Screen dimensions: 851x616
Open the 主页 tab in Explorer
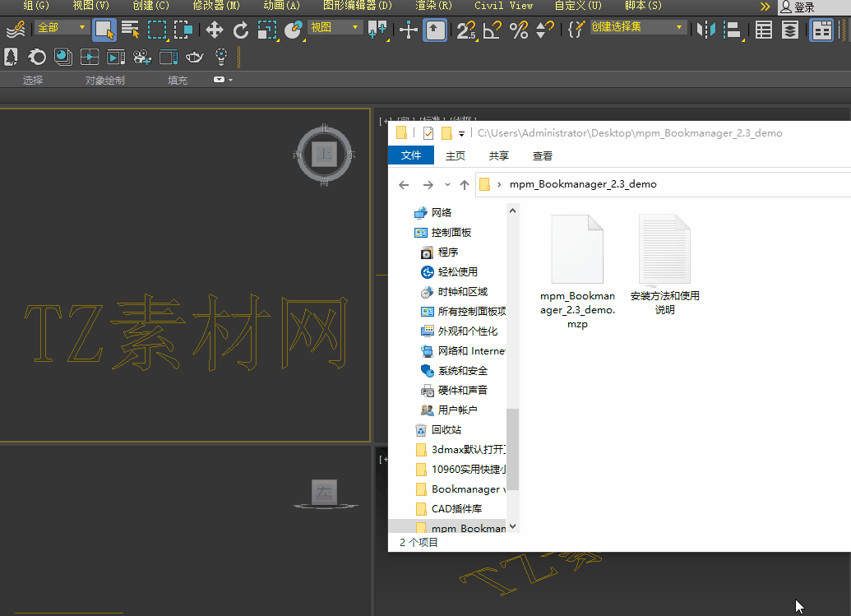tap(456, 155)
